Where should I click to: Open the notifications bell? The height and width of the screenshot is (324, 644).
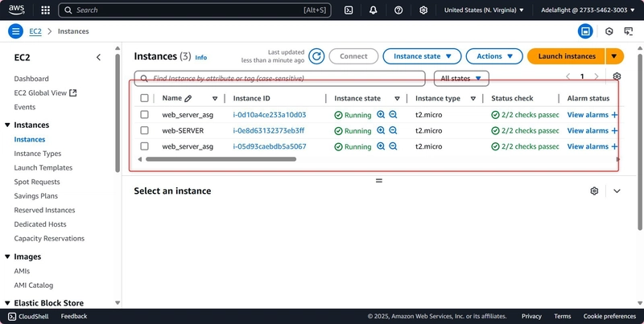pyautogui.click(x=373, y=10)
